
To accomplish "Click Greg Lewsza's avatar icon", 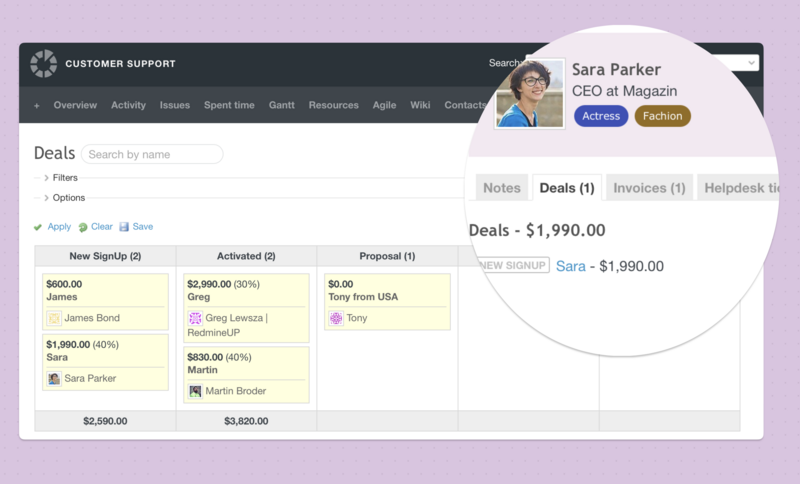I will pyautogui.click(x=195, y=318).
